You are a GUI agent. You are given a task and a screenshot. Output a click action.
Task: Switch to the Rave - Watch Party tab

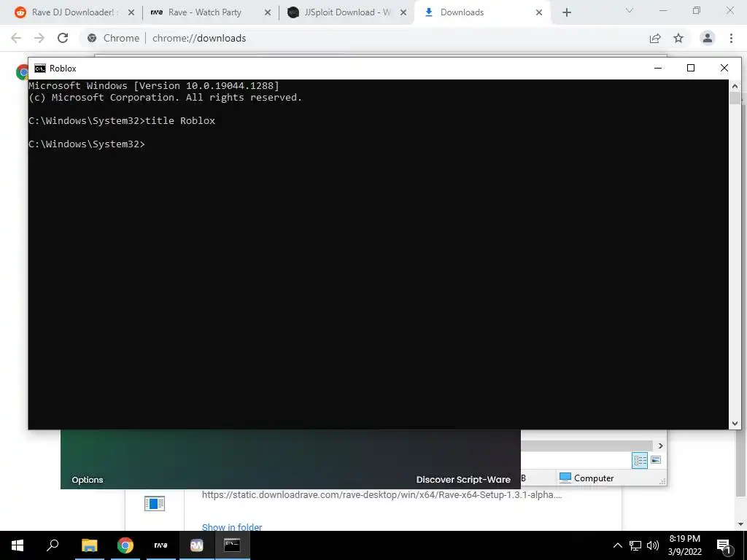[209, 12]
